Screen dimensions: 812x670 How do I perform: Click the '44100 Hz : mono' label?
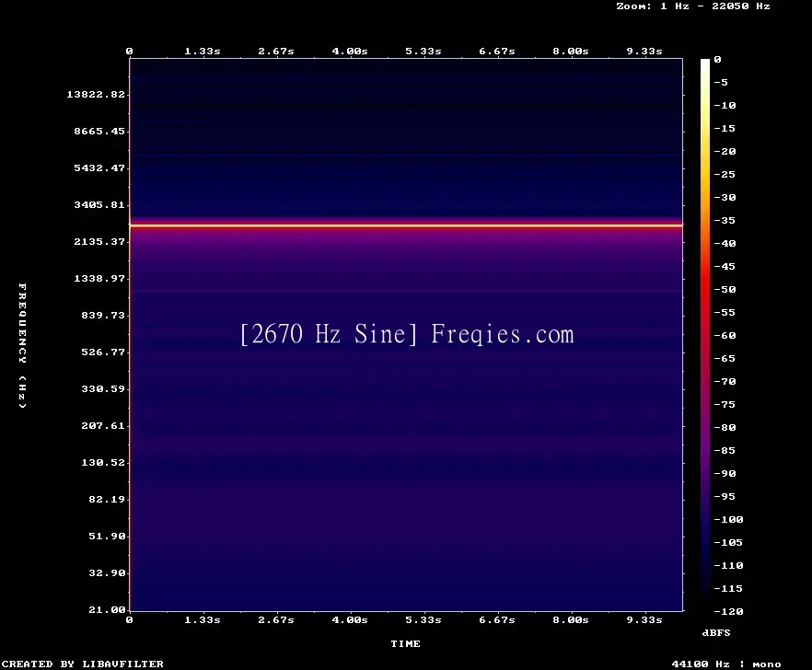tap(726, 664)
